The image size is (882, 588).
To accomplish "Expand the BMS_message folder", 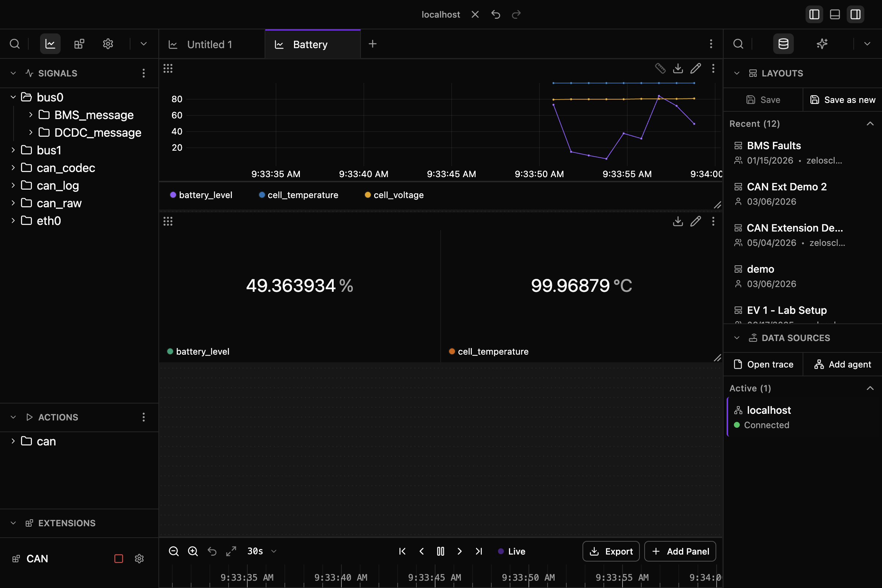I will pyautogui.click(x=31, y=115).
